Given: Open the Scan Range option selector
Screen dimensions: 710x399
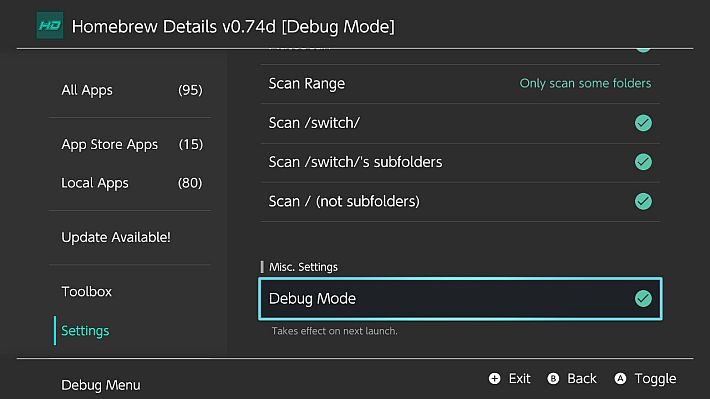Looking at the screenshot, I should tap(460, 84).
